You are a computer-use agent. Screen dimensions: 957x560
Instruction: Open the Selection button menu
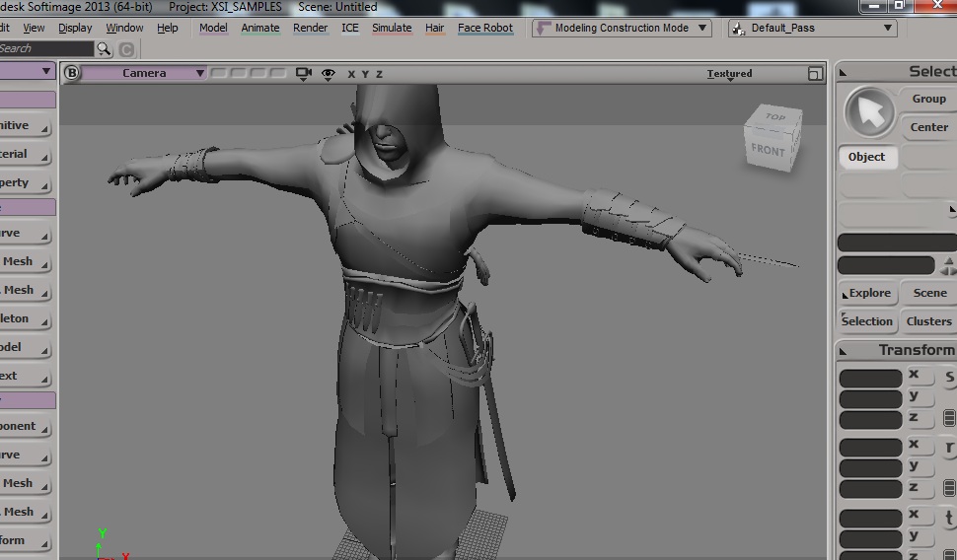click(x=866, y=321)
